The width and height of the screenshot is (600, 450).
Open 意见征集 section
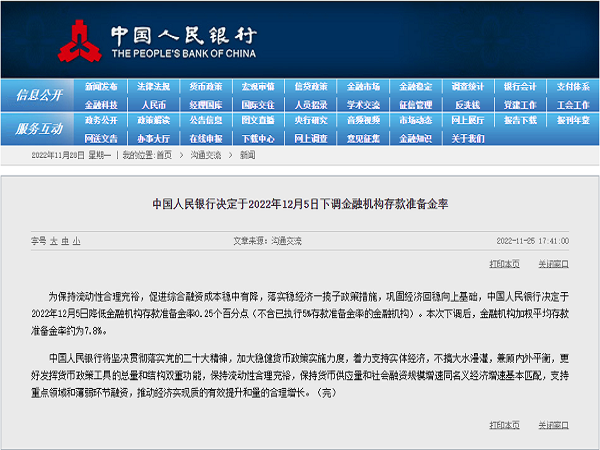click(364, 139)
